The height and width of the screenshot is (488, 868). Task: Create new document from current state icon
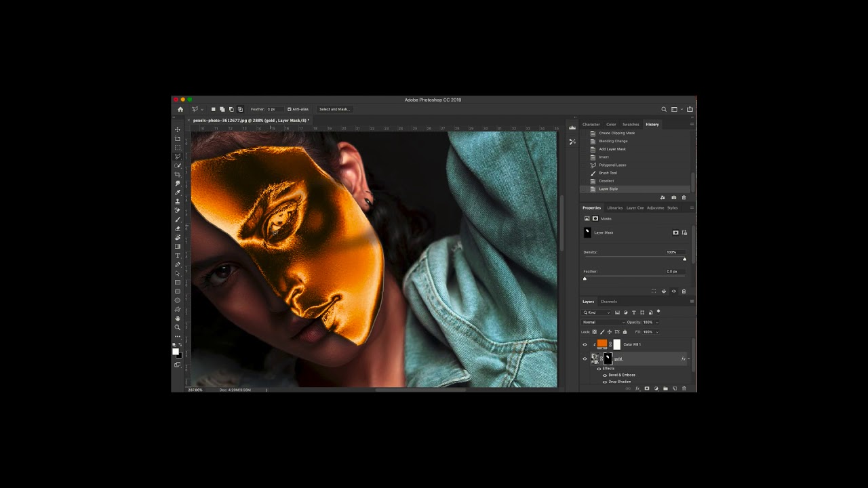tap(663, 197)
